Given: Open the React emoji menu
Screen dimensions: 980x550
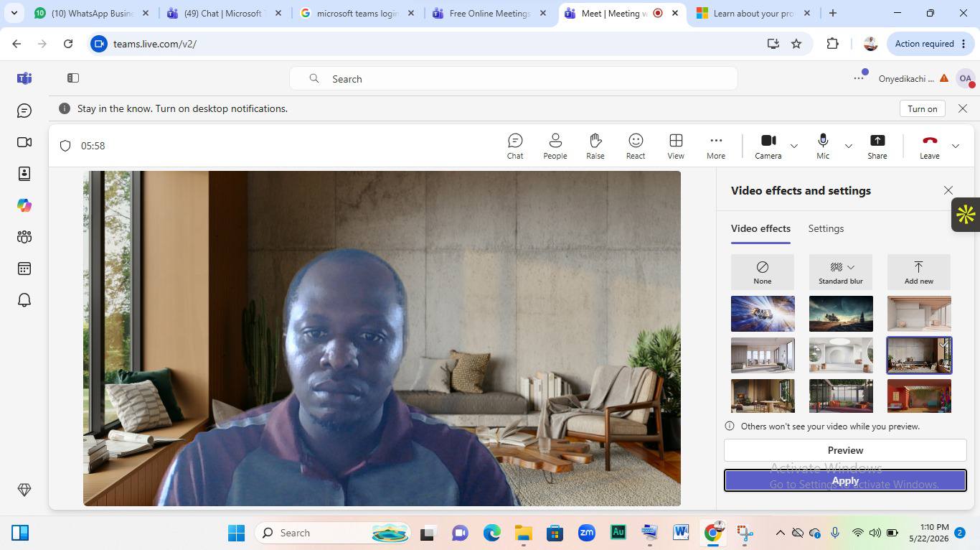Looking at the screenshot, I should pyautogui.click(x=636, y=146).
